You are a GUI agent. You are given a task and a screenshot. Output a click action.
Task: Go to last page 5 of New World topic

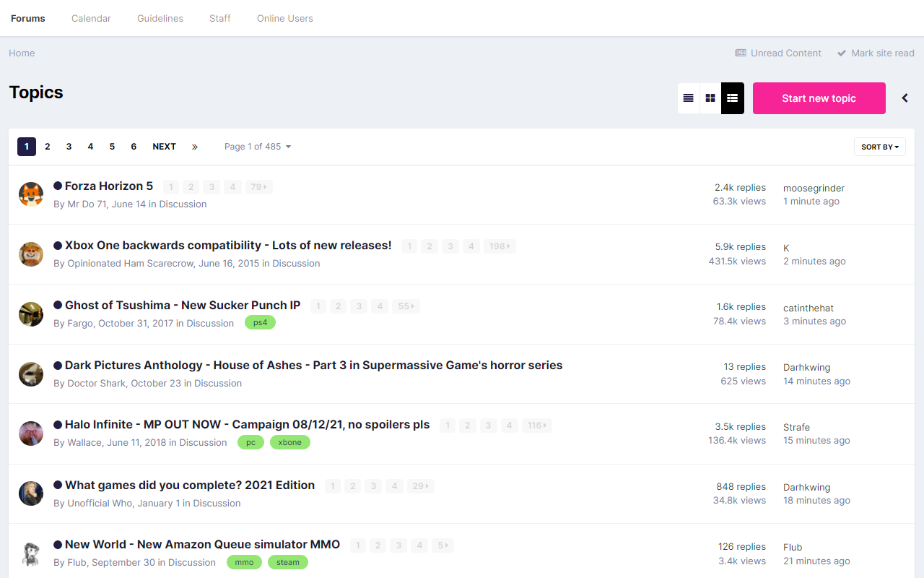[x=443, y=545]
